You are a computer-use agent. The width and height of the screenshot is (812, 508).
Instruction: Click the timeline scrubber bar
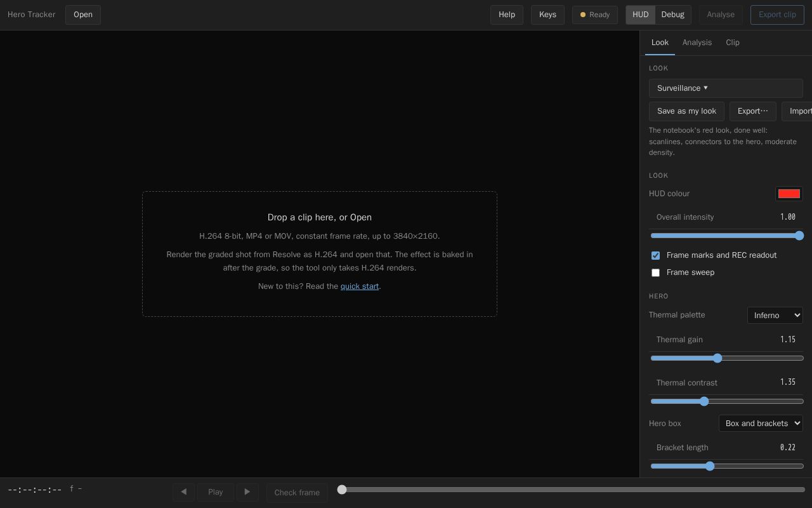572,490
